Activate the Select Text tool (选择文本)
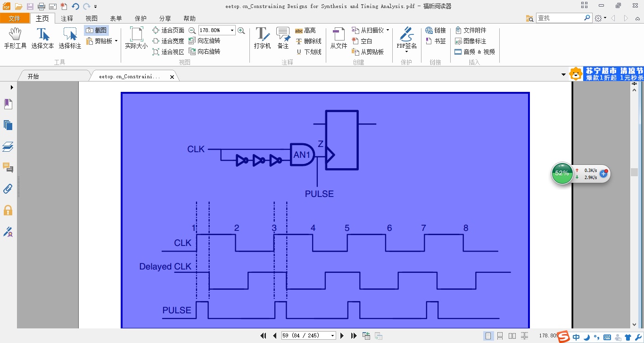Image resolution: width=644 pixels, height=343 pixels. coord(42,38)
